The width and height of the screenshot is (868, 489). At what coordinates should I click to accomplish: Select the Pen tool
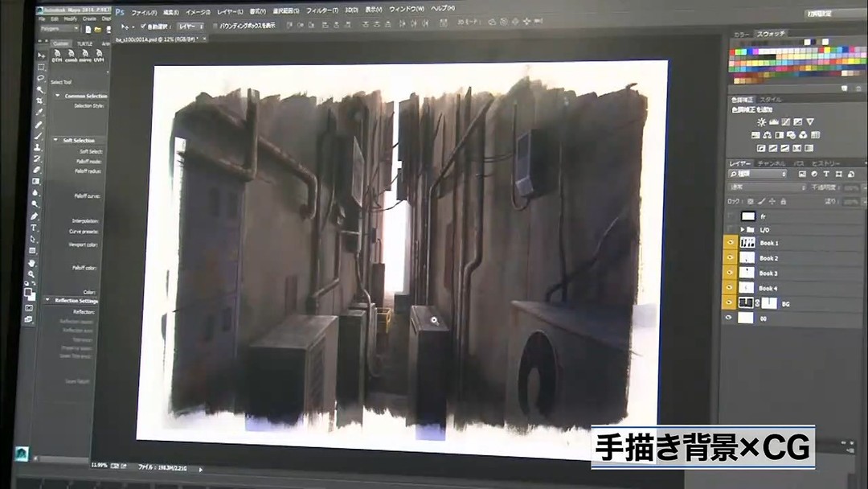tap(35, 216)
